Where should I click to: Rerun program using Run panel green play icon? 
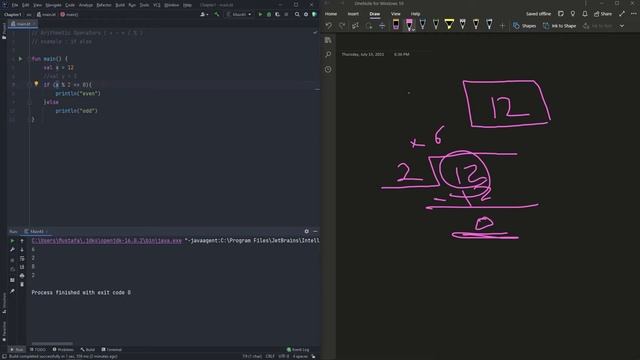click(12, 241)
